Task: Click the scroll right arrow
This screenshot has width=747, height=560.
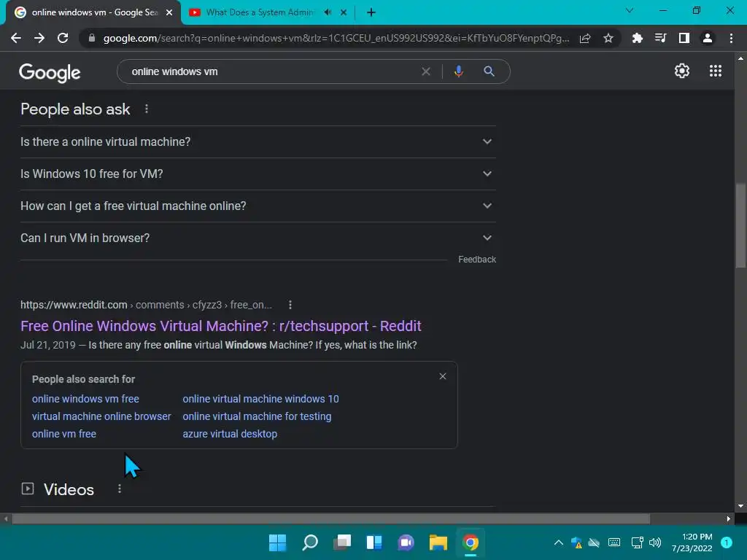Action: click(729, 518)
